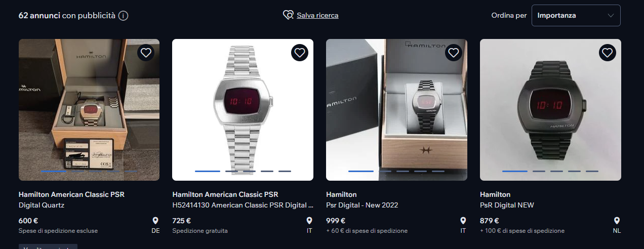The image size is (644, 249).
Task: Open the PsR Digital NEW listing title
Action: click(x=507, y=205)
